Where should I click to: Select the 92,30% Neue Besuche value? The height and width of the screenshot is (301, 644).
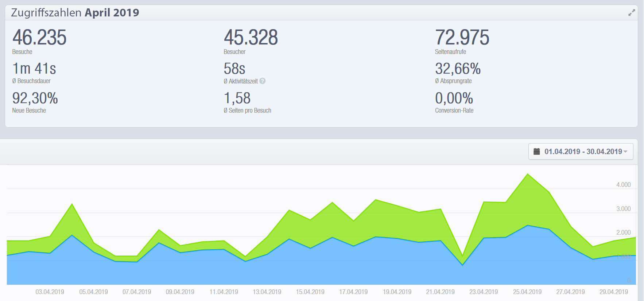[35, 98]
